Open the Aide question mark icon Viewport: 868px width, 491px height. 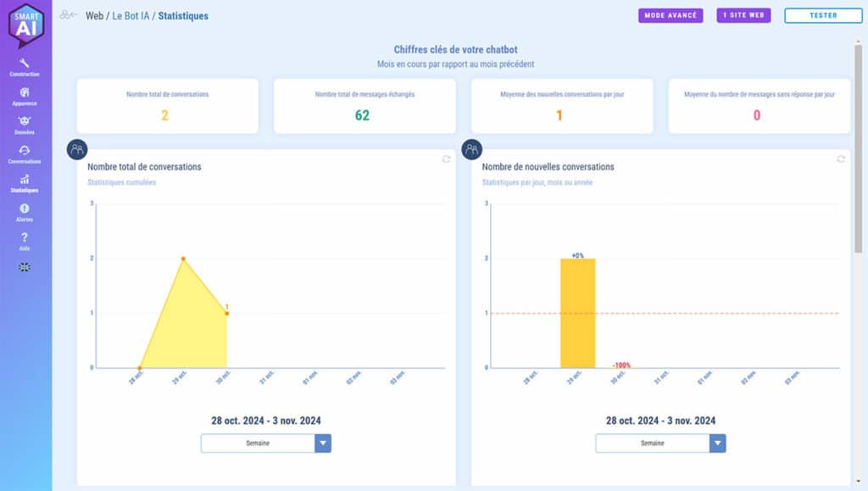coord(25,238)
